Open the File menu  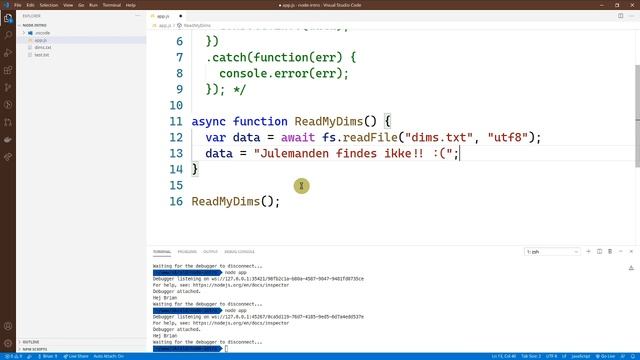(18, 5)
